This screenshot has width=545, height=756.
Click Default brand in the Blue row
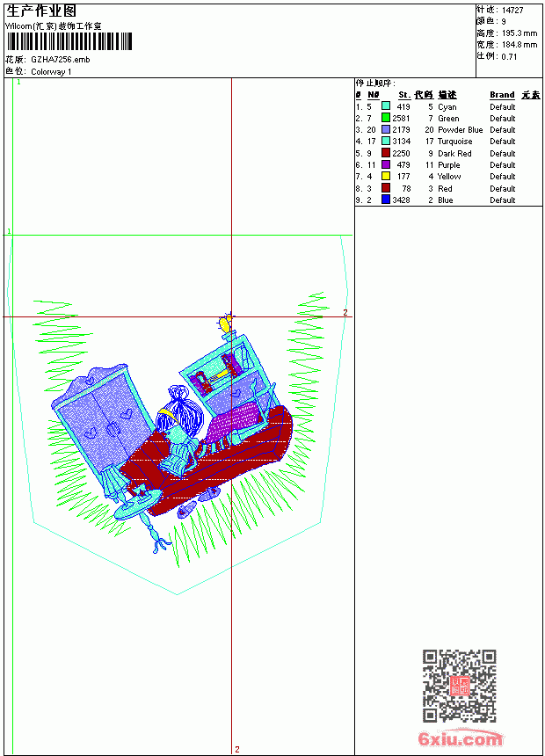point(503,200)
